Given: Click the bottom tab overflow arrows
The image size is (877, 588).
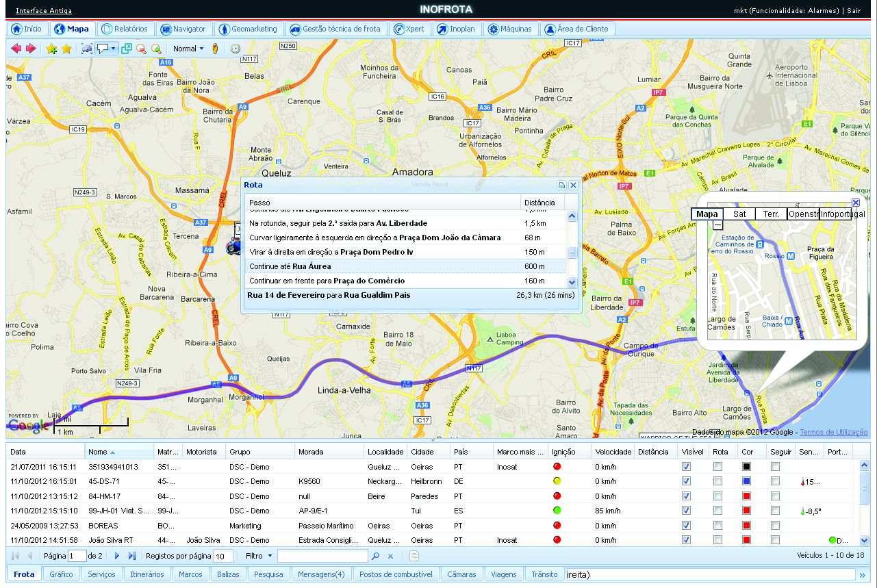Looking at the screenshot, I should tap(863, 574).
